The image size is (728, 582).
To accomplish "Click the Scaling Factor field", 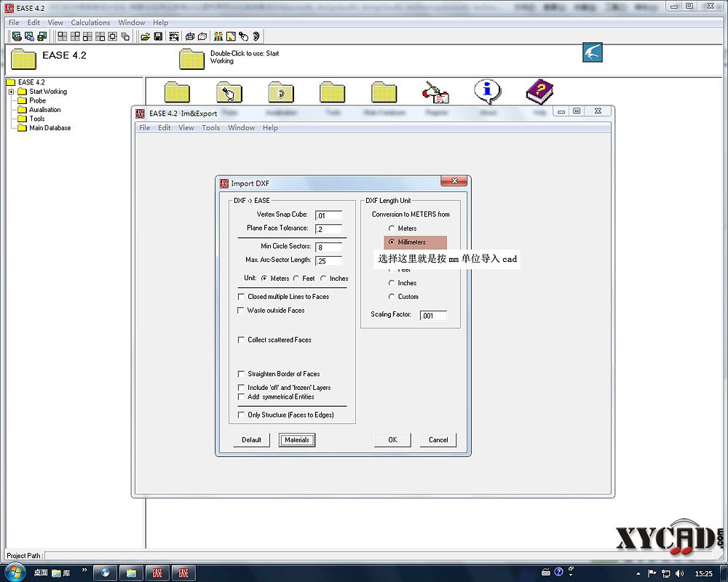I will [x=433, y=316].
